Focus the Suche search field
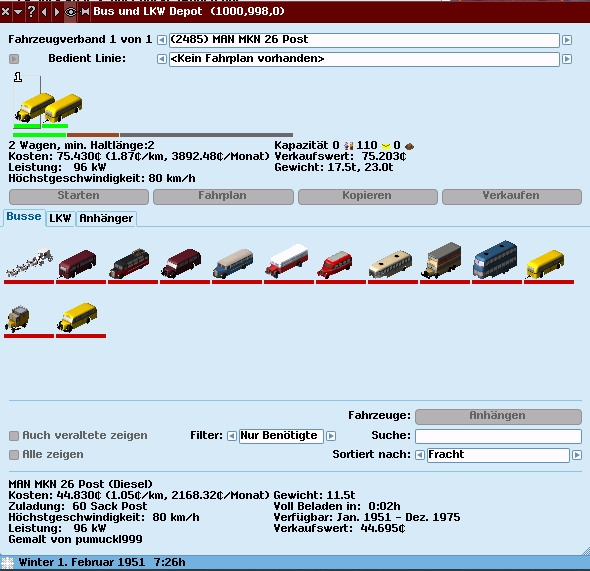The height and width of the screenshot is (571, 590). click(499, 436)
